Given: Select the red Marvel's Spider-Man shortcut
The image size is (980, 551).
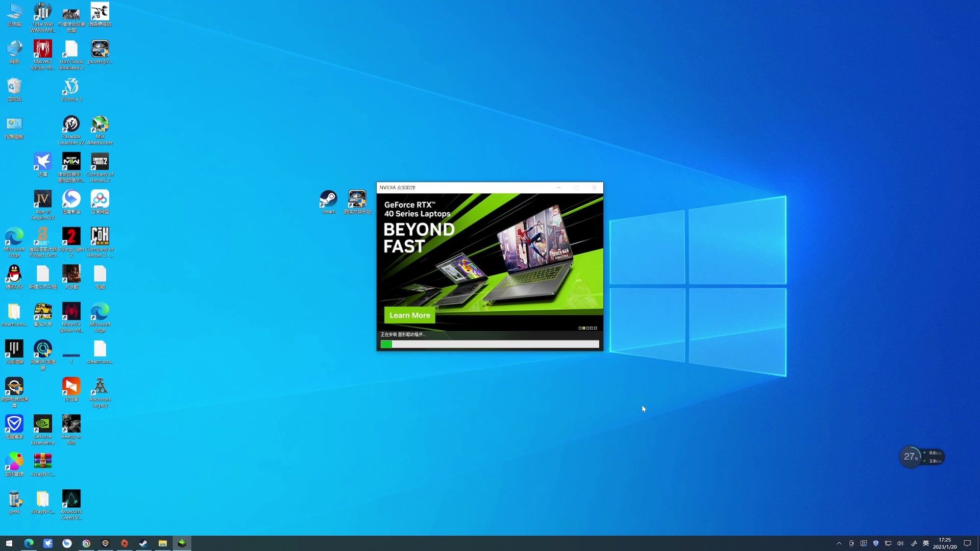Looking at the screenshot, I should (x=43, y=55).
